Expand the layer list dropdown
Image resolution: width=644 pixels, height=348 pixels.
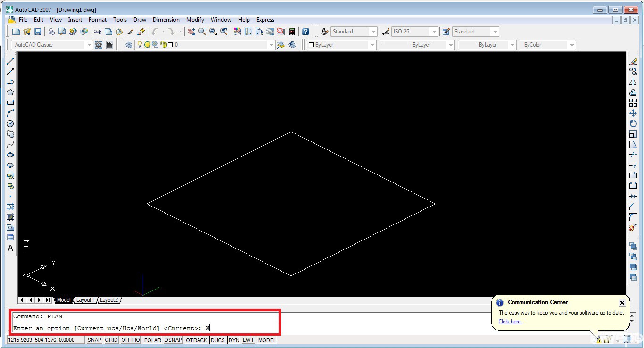point(271,45)
